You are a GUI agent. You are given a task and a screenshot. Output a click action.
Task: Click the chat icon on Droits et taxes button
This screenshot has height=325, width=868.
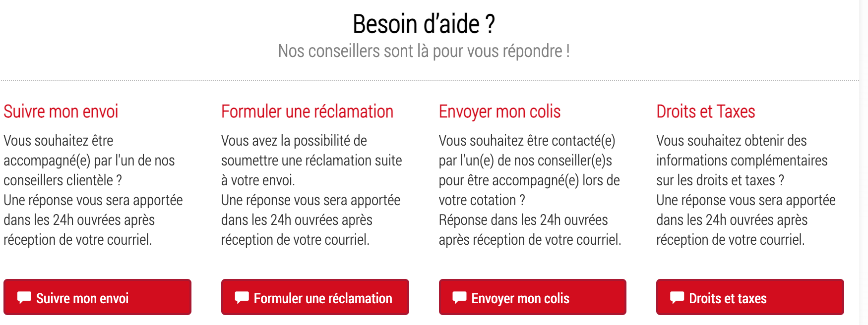coord(677,297)
